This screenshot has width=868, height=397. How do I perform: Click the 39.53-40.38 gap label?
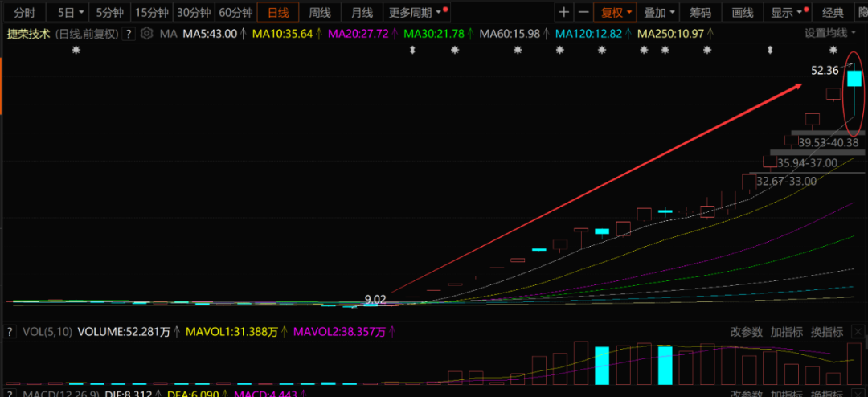pos(828,143)
